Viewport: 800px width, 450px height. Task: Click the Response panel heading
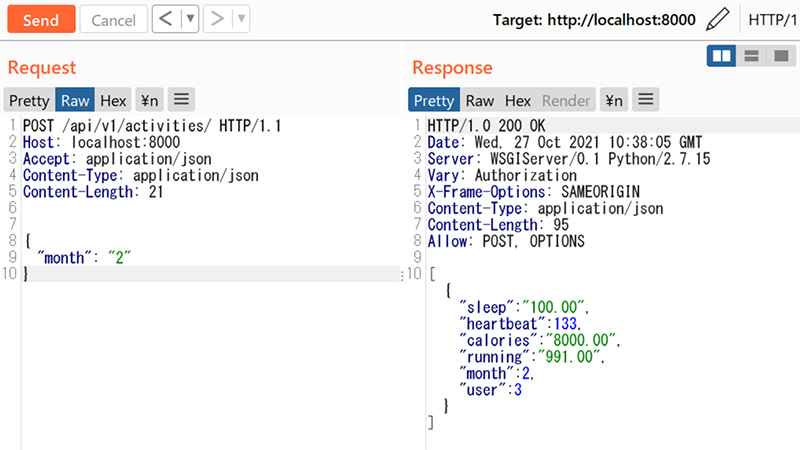click(x=453, y=67)
